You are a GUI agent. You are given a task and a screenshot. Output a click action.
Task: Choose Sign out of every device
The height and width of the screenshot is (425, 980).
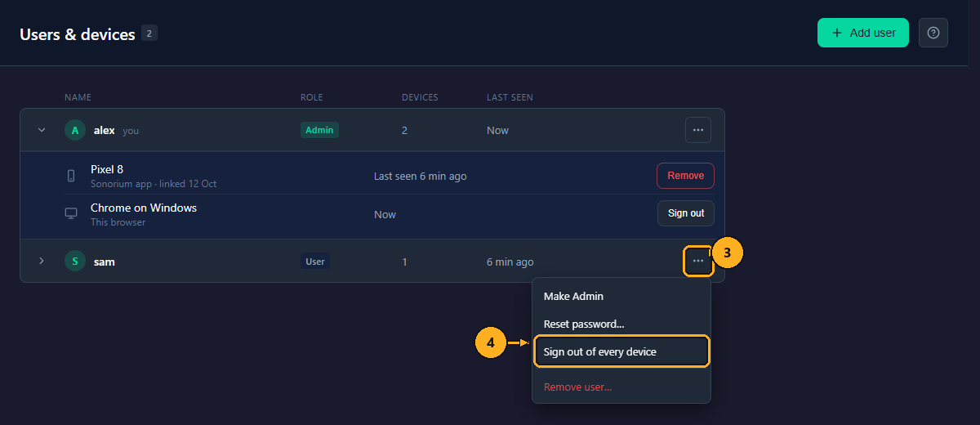coord(621,351)
